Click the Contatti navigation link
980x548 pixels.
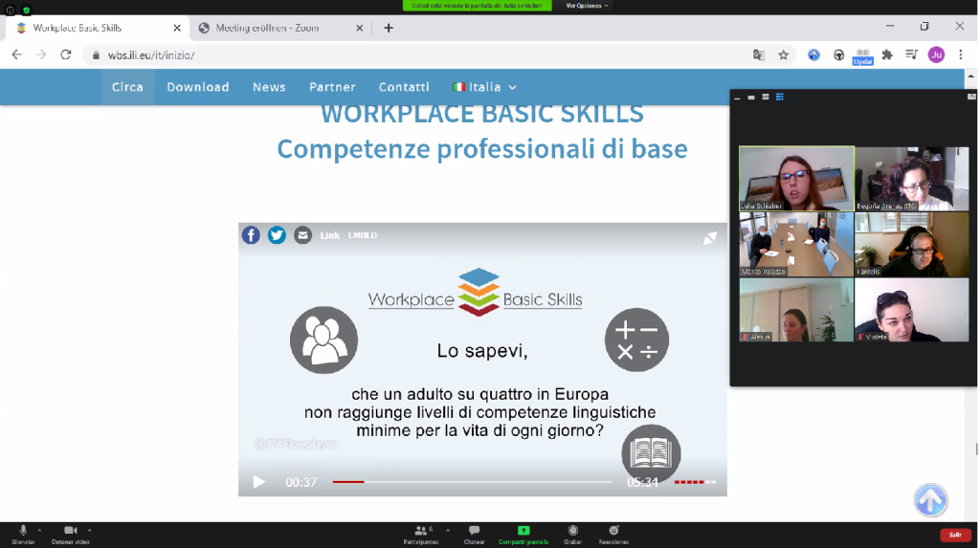click(x=404, y=87)
